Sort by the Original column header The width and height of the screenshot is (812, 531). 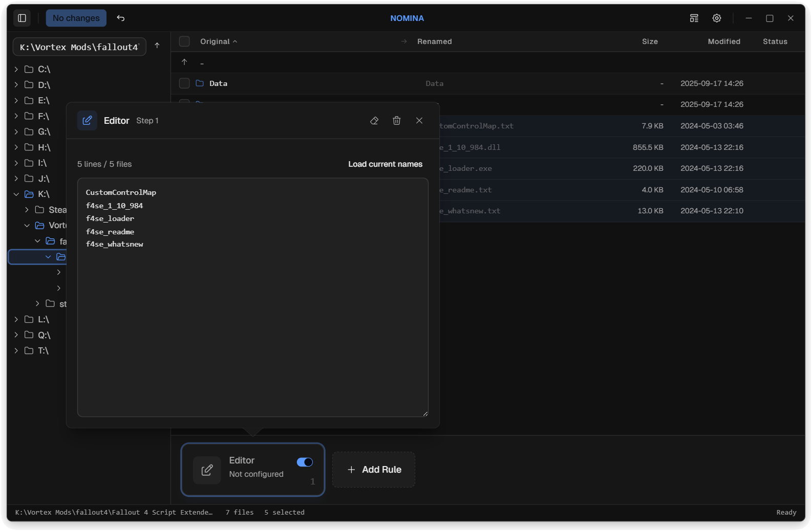pos(215,41)
